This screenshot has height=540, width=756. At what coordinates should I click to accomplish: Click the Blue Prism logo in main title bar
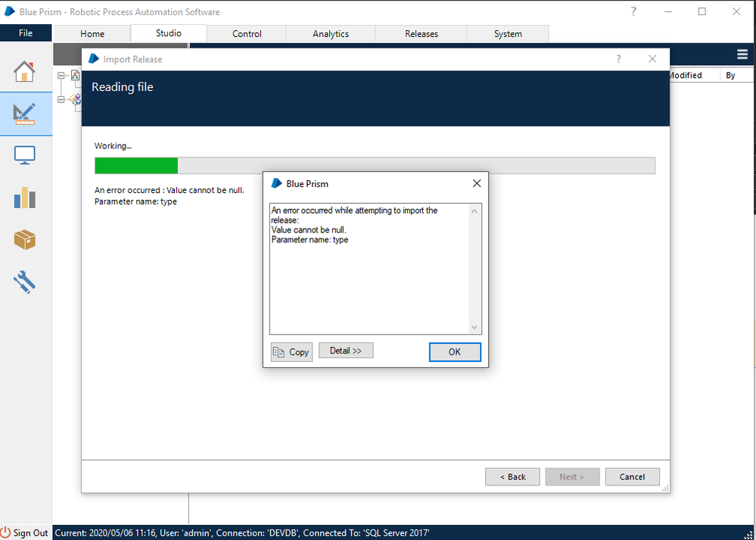[10, 11]
